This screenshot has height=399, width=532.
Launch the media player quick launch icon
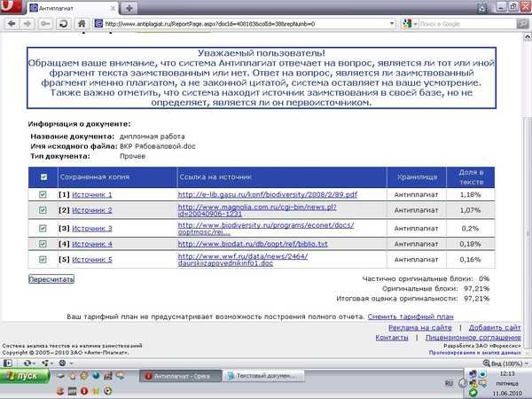(108, 391)
